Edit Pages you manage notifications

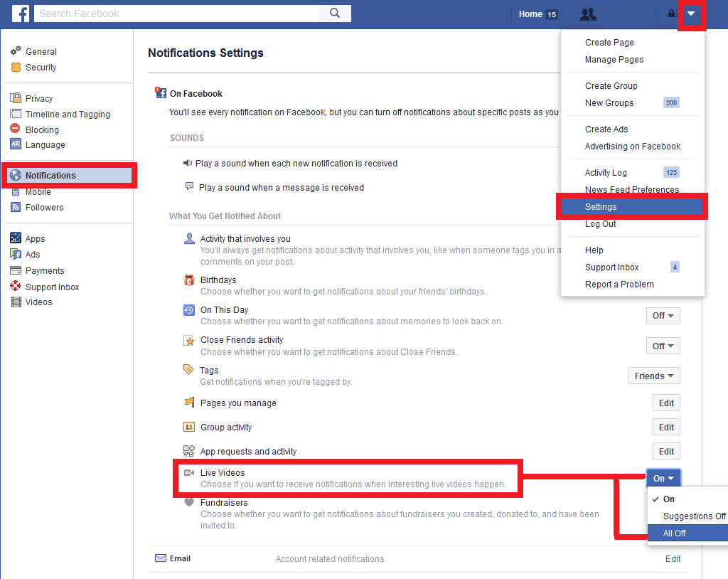coord(666,403)
